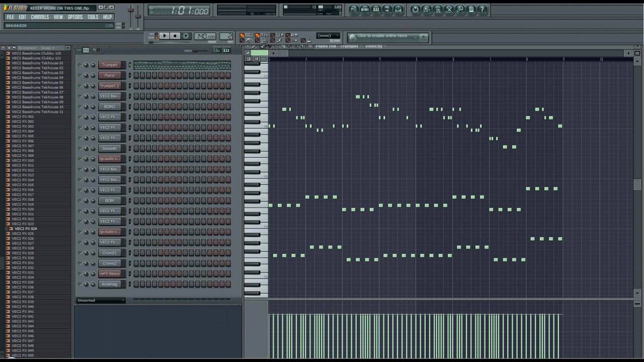644x362 pixels.
Task: Click the undo history round-arrow icon
Action: [416, 10]
